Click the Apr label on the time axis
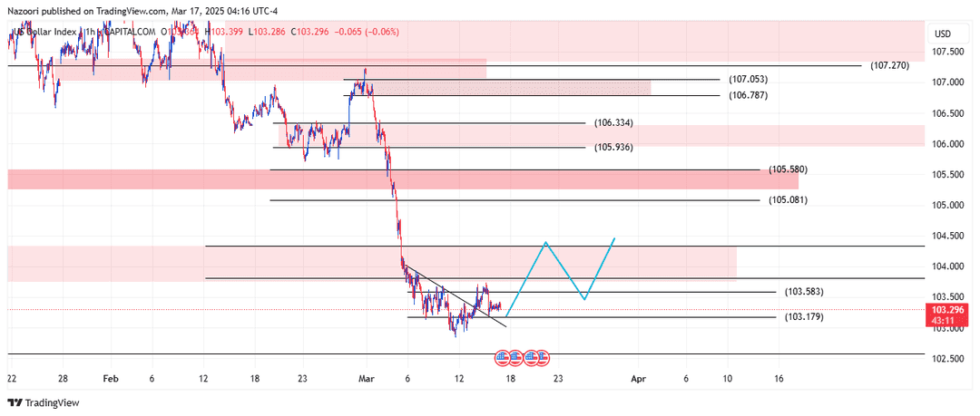Screen dimensions: 980x416 pyautogui.click(x=638, y=379)
